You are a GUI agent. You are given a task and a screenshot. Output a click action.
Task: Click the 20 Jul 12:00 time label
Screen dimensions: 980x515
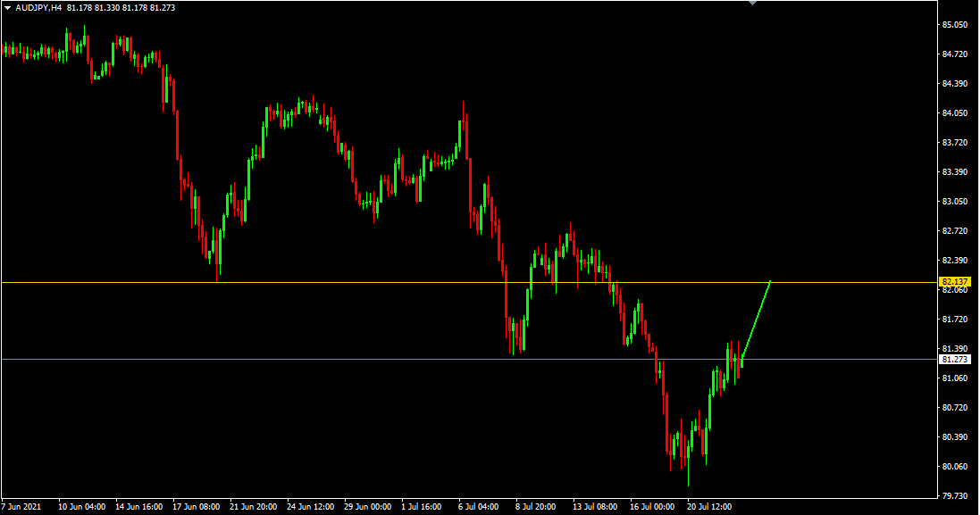point(709,507)
